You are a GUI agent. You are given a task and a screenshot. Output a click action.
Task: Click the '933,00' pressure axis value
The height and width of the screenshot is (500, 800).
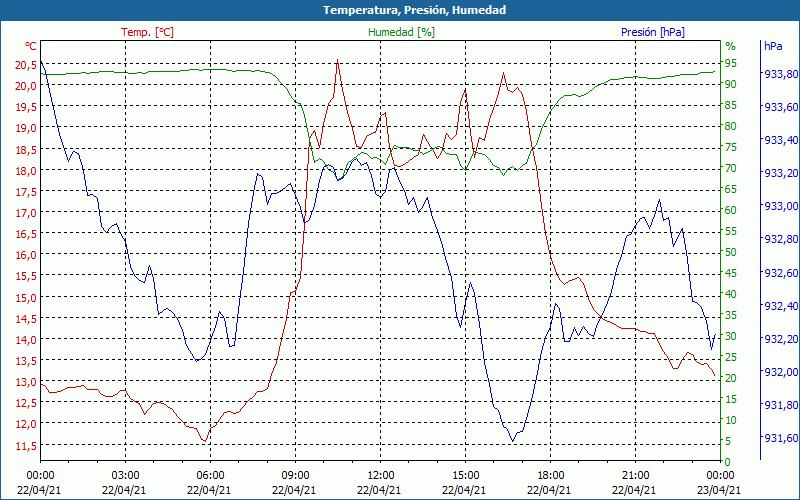click(x=781, y=206)
